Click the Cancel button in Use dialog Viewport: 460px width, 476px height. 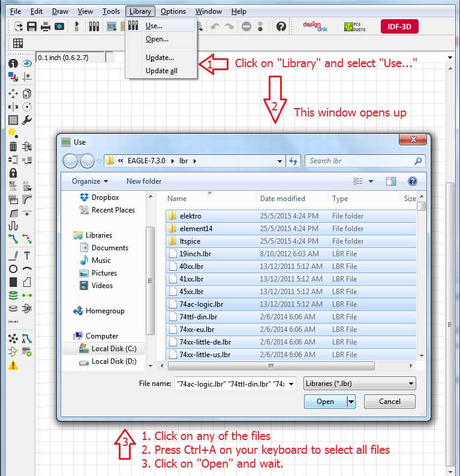tap(390, 402)
